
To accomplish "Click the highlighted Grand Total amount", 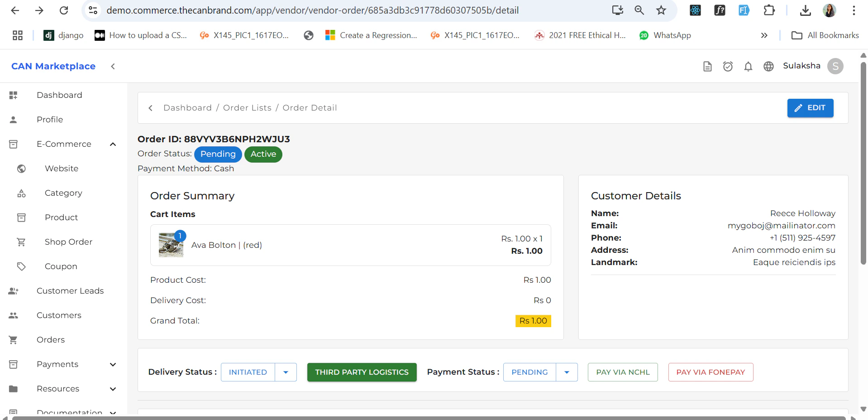I will [x=533, y=321].
